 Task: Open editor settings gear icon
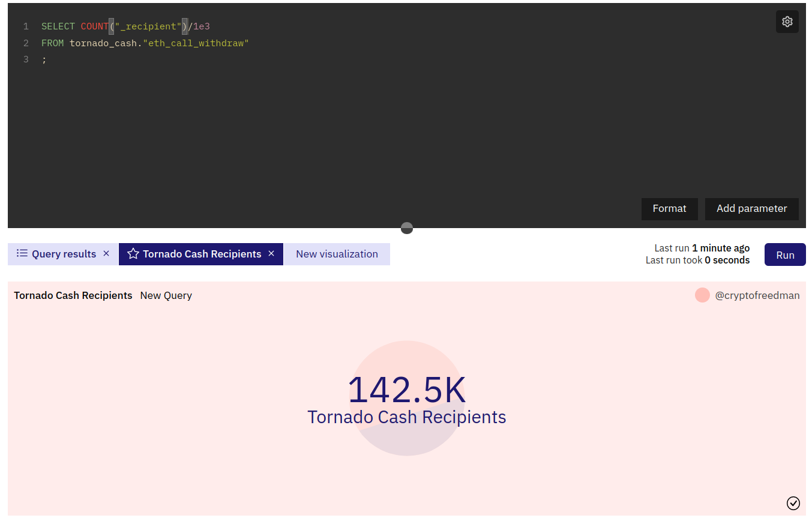787,22
